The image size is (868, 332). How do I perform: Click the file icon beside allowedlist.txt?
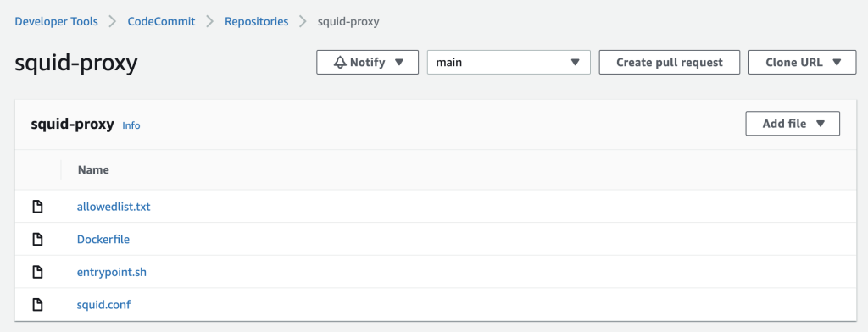click(x=37, y=207)
